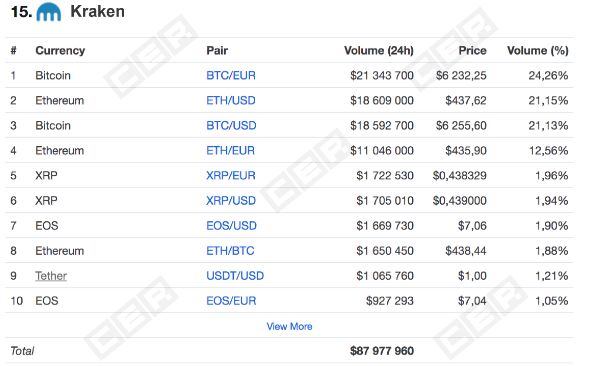Go to the ETH/BTC pair
The height and width of the screenshot is (366, 601).
pyautogui.click(x=230, y=251)
